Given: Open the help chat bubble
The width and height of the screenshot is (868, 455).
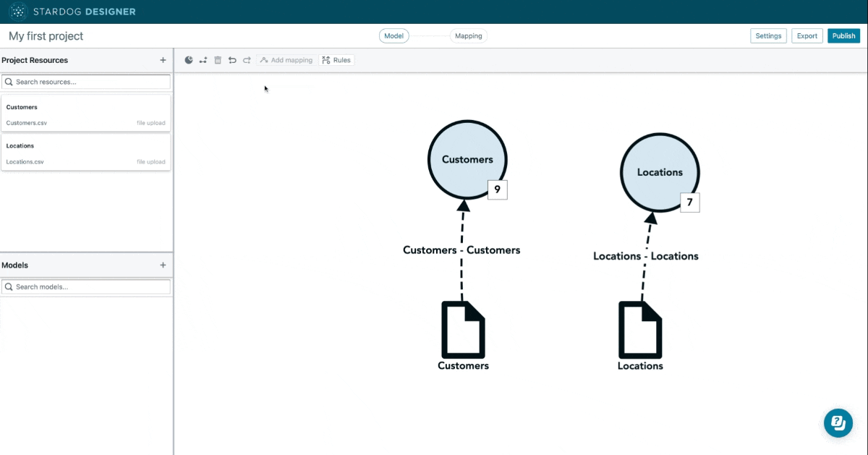Looking at the screenshot, I should pyautogui.click(x=838, y=422).
